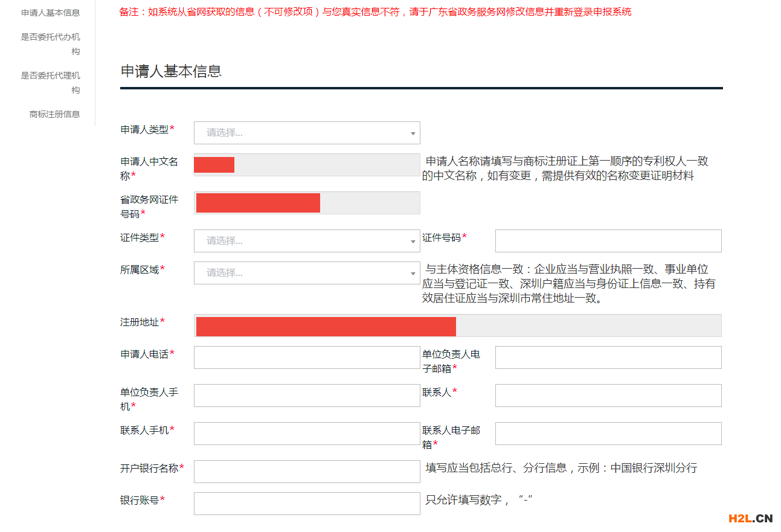Click the 申请人基本信息 section heading
Image resolution: width=781 pixels, height=532 pixels.
tap(171, 71)
